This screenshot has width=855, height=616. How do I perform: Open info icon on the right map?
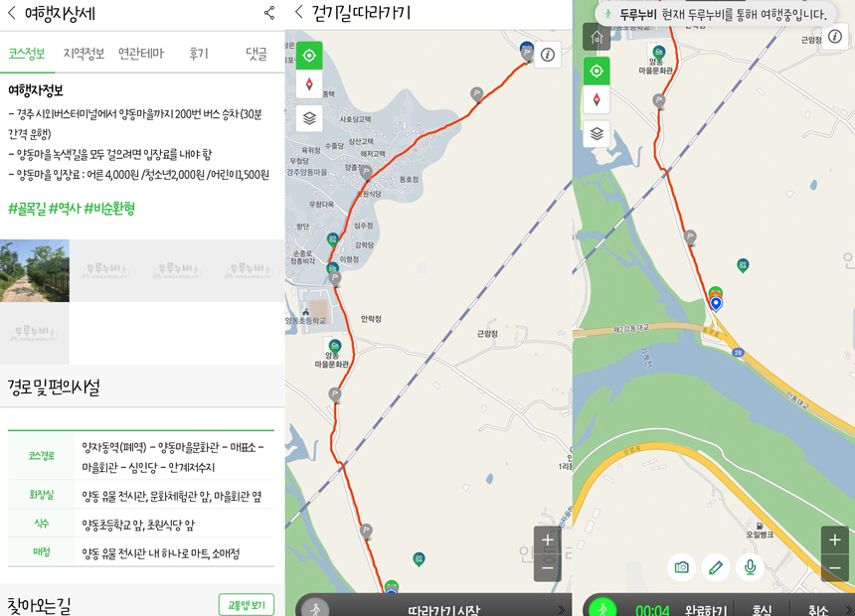coord(835,37)
